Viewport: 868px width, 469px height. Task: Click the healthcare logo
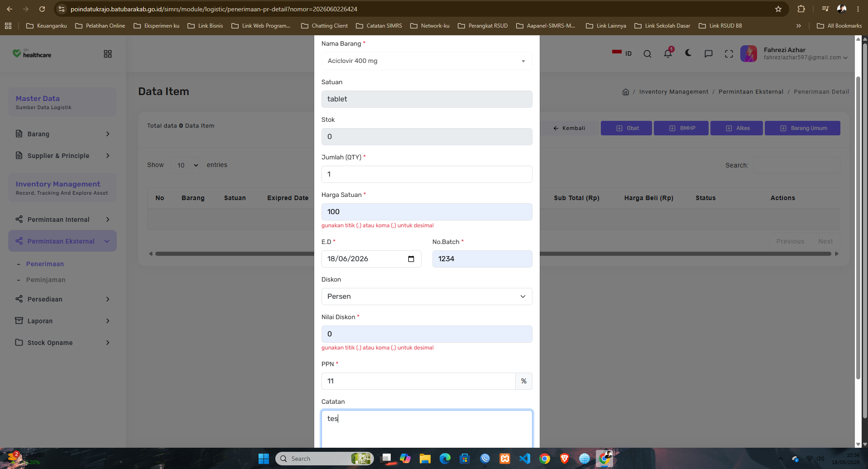coord(32,53)
